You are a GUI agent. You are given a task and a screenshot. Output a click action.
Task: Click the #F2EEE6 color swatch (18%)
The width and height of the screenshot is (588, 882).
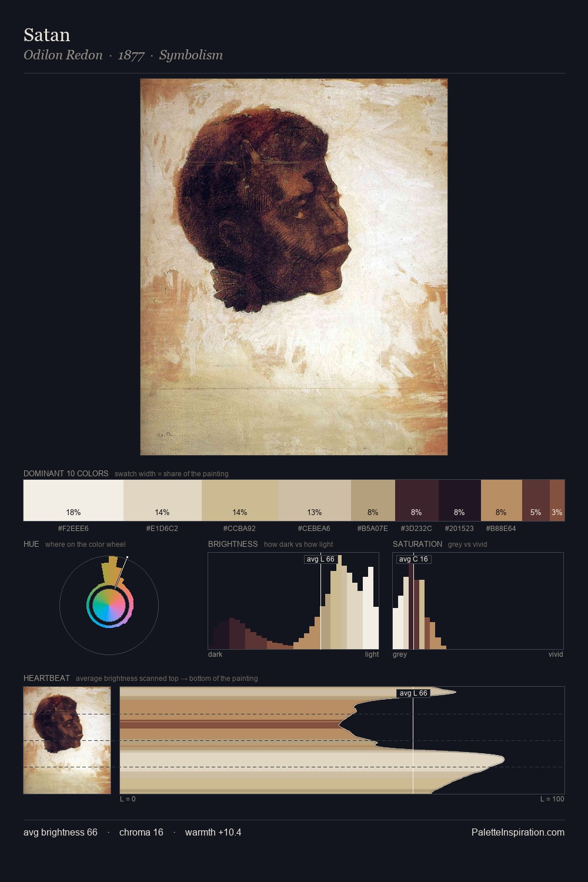pos(73,500)
